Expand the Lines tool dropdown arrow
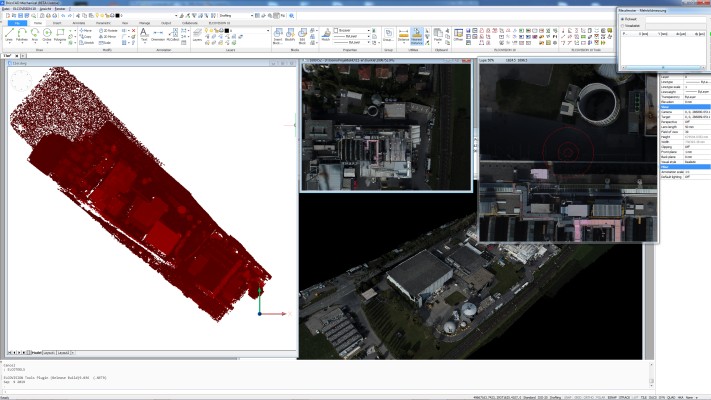This screenshot has width=711, height=400. click(9, 42)
